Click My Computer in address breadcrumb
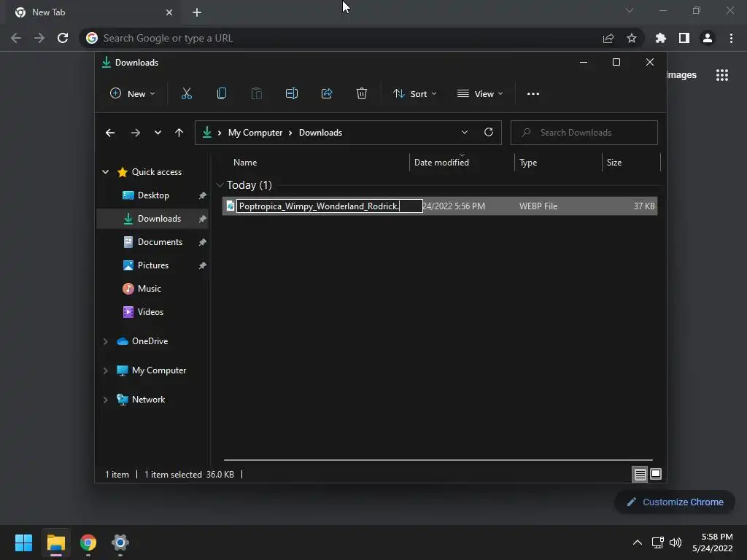747x560 pixels. (x=255, y=133)
